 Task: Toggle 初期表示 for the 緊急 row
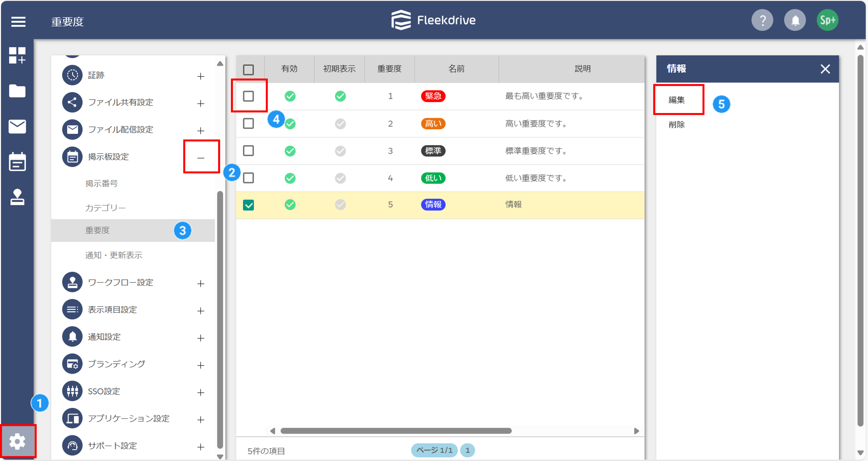(x=340, y=96)
